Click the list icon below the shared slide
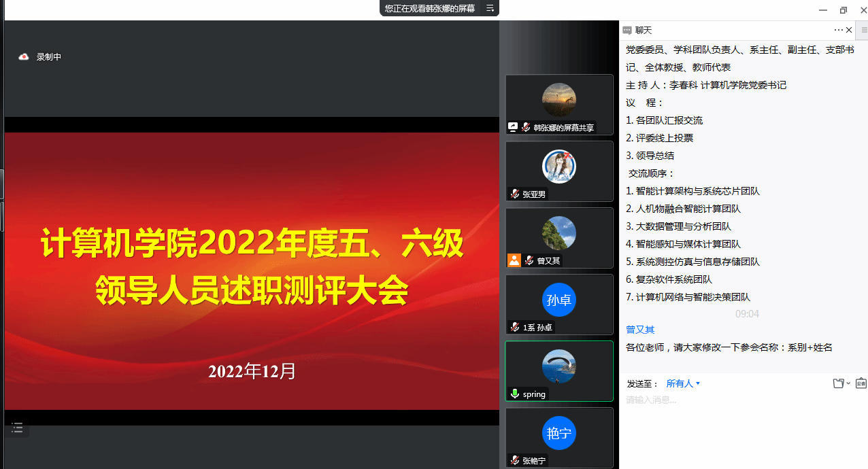Screen dimensions: 868x469 [17, 428]
